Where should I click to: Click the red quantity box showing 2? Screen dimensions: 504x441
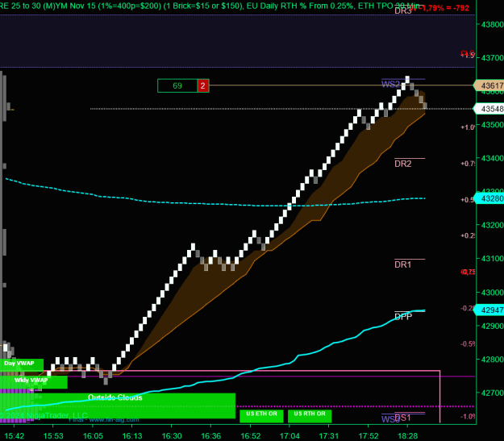pos(203,85)
